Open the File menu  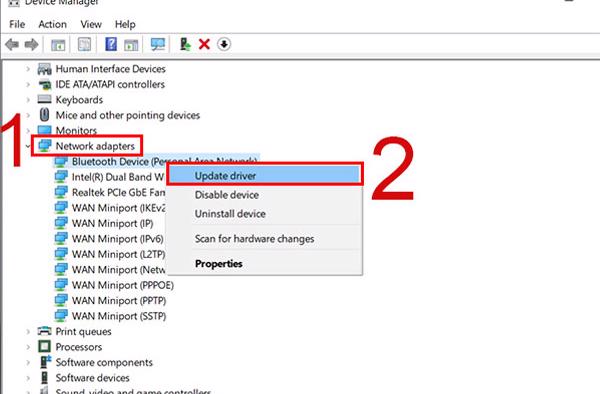pos(17,24)
